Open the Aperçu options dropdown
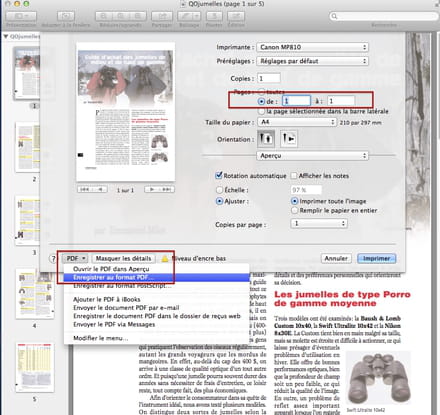The width and height of the screenshot is (440, 415). click(312, 156)
